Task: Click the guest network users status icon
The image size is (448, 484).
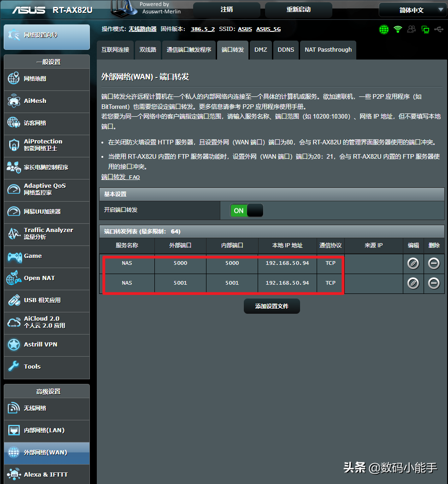Action: click(411, 30)
